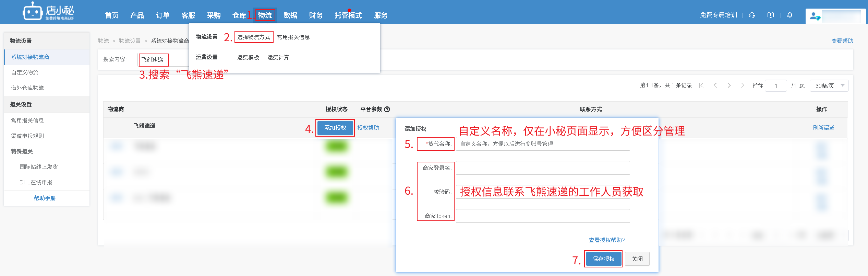Open the help book icon

[x=771, y=15]
